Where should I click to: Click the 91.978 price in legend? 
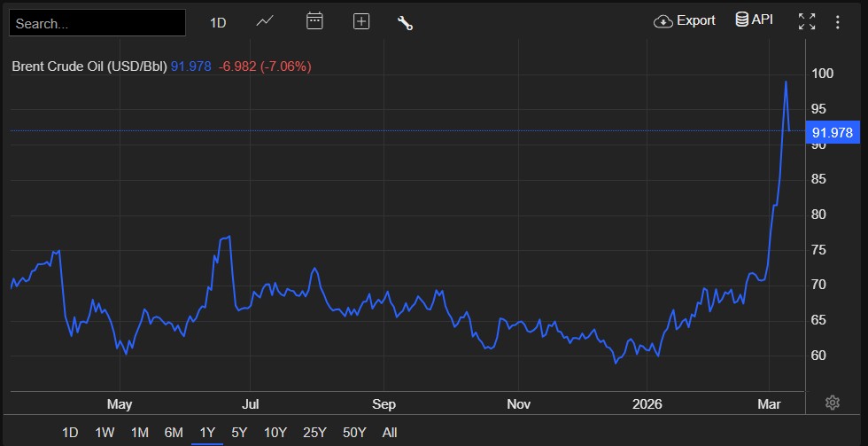(x=191, y=67)
